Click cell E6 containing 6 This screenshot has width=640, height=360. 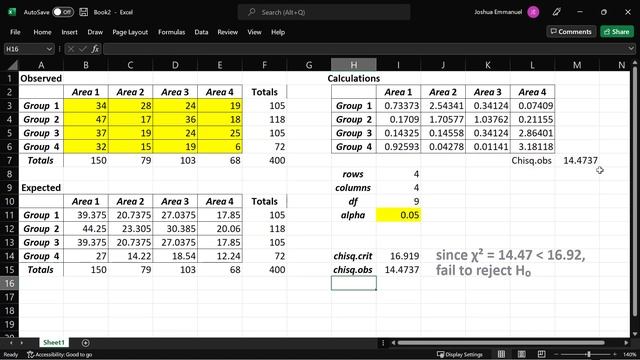220,147
